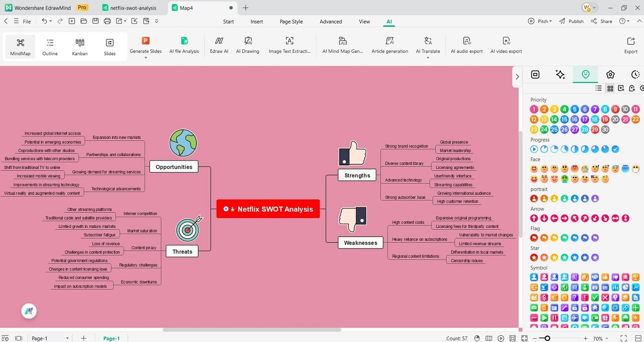Toggle the page list panel icon

[x=18, y=338]
